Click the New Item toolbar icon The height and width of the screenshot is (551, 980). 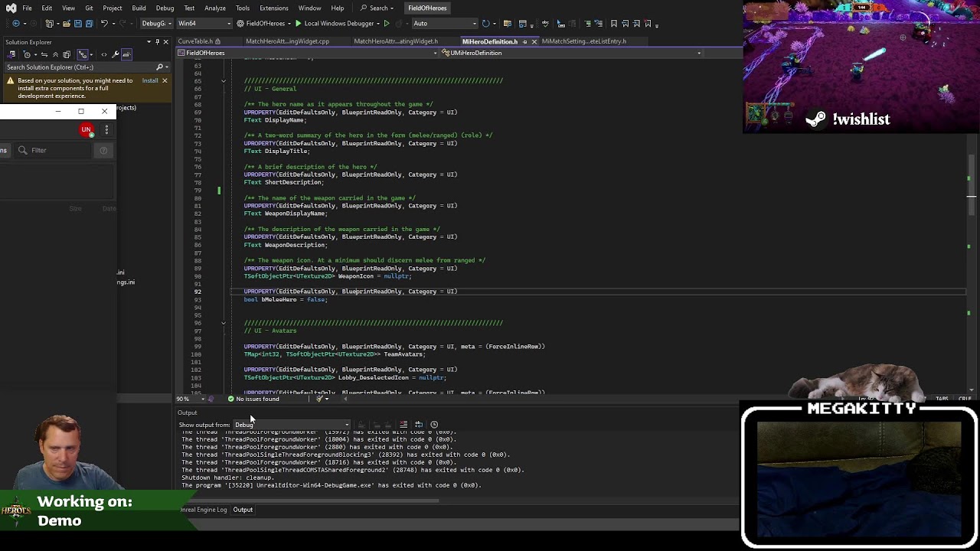click(x=49, y=24)
